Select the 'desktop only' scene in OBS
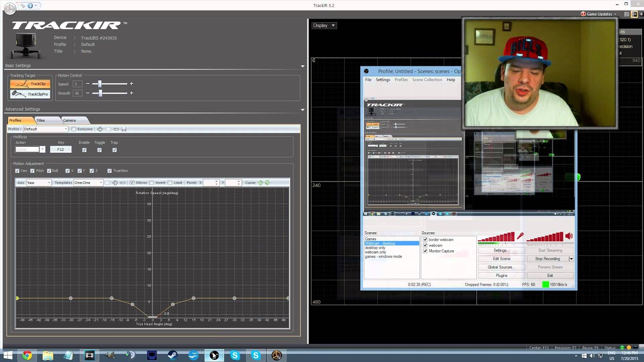This screenshot has height=362, width=644. coord(375,248)
